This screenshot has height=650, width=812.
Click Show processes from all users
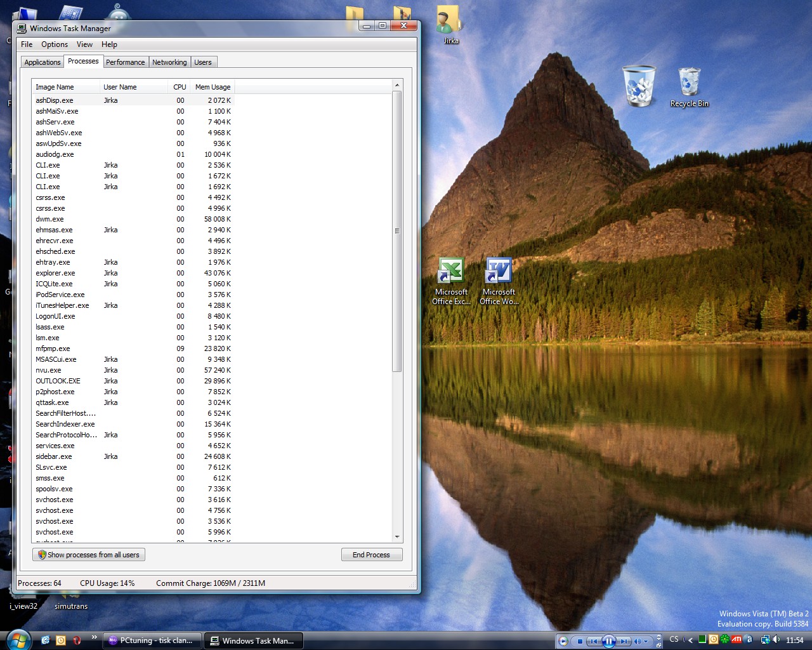pyautogui.click(x=89, y=555)
